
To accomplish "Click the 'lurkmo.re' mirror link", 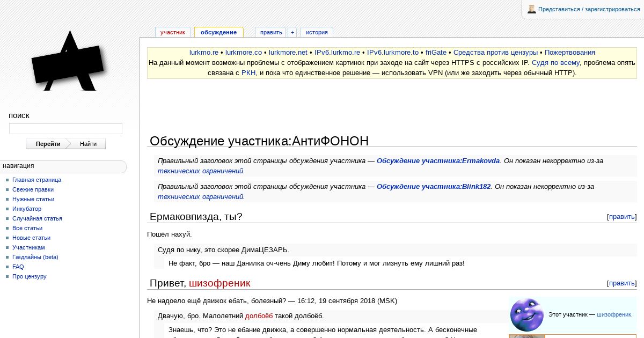I will 204,53.
